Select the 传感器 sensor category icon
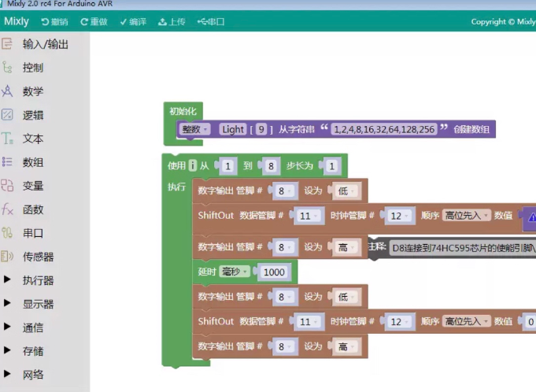The width and height of the screenshot is (536, 392). [x=8, y=257]
